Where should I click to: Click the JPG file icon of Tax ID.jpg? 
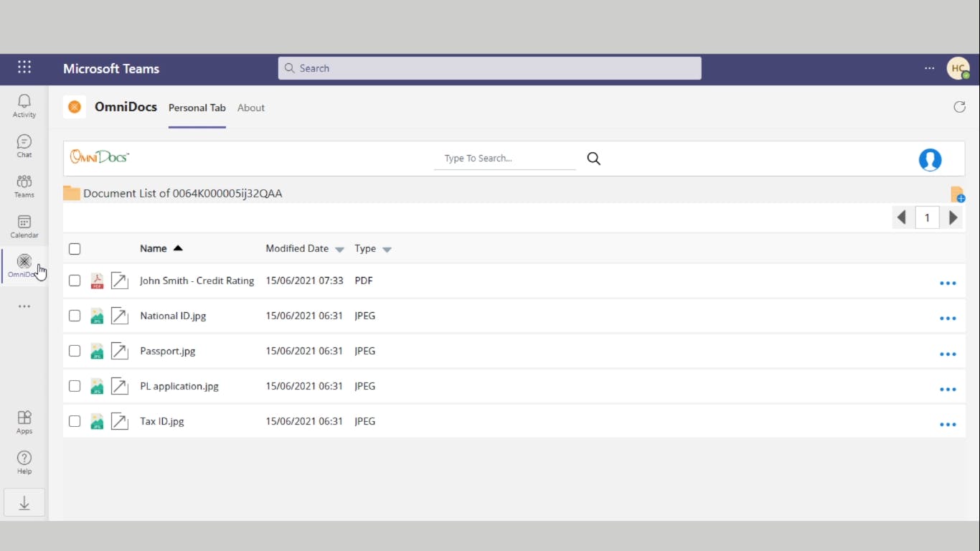pos(97,421)
